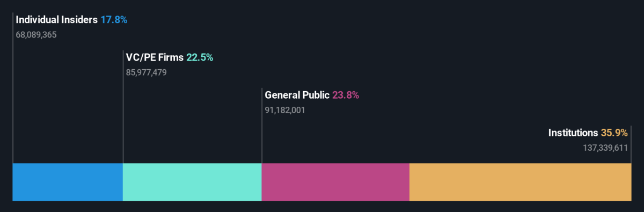Click the Institutions vertical marker line
The height and width of the screenshot is (212, 644).
[631, 145]
